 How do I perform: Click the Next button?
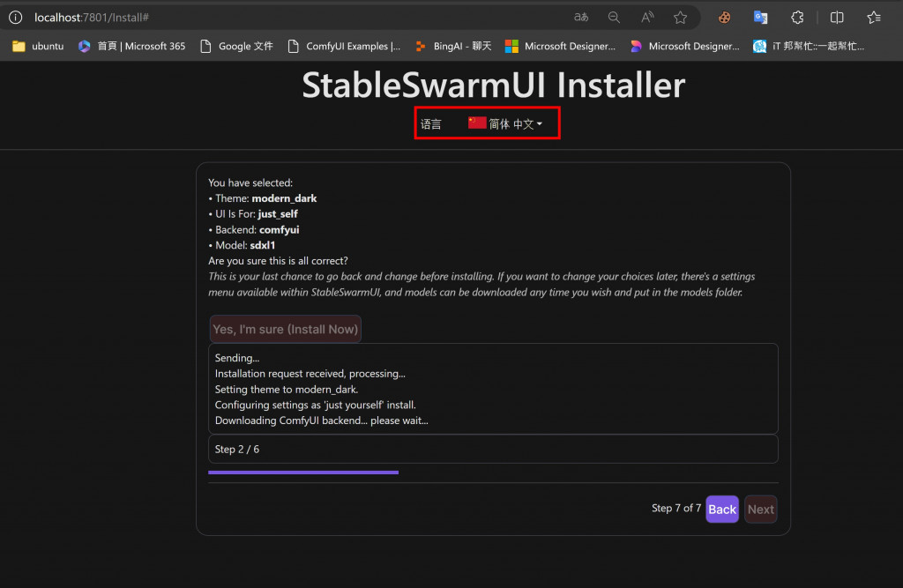(760, 510)
